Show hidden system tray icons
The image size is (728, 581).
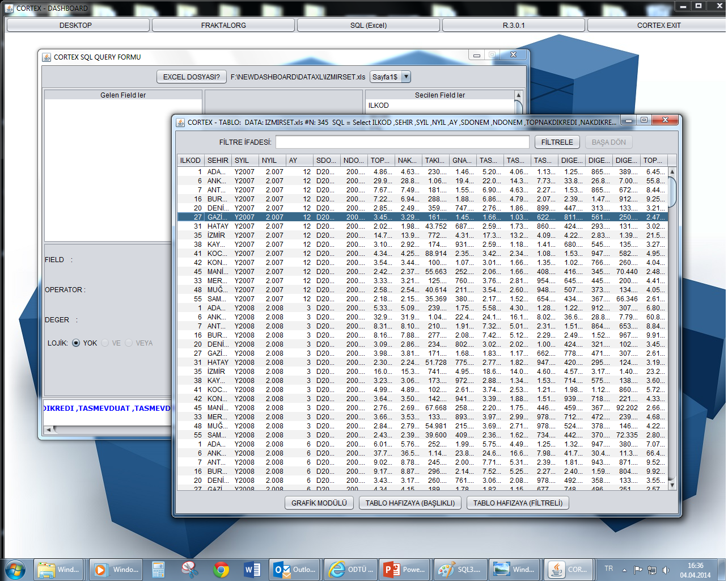(624, 570)
